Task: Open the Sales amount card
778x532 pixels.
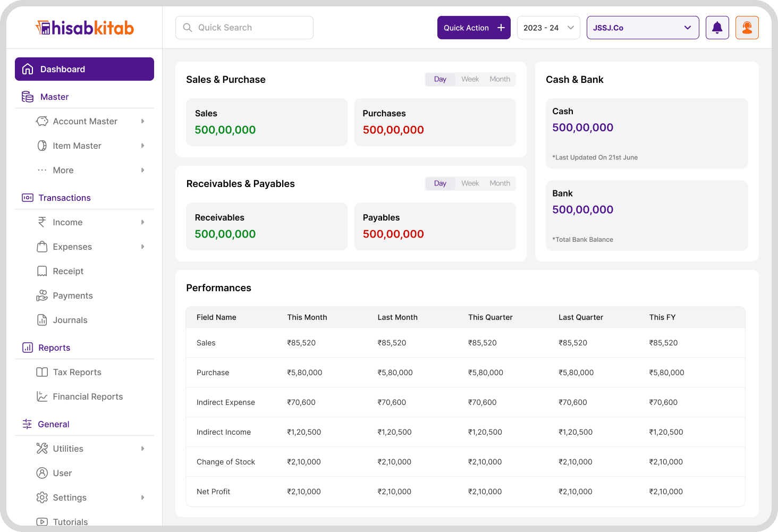Action: point(267,122)
